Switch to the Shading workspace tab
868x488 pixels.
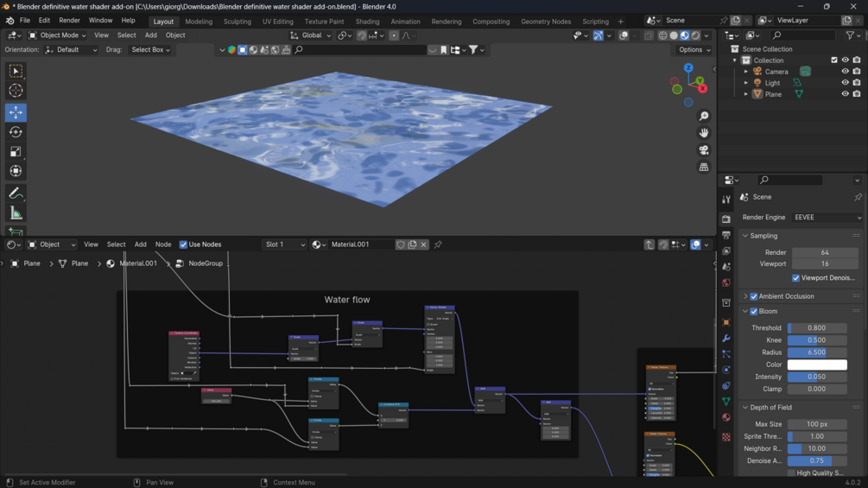point(367,22)
